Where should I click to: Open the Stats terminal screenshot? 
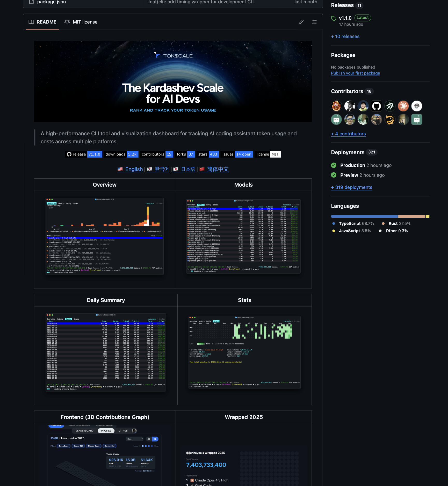[x=244, y=352]
